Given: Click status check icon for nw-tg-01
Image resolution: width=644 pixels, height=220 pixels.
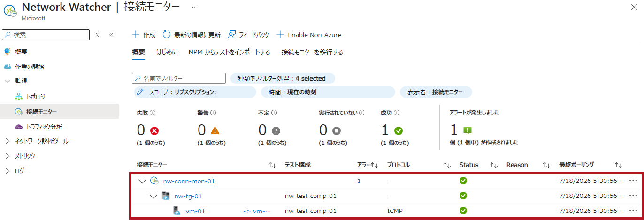Looking at the screenshot, I should tap(463, 196).
